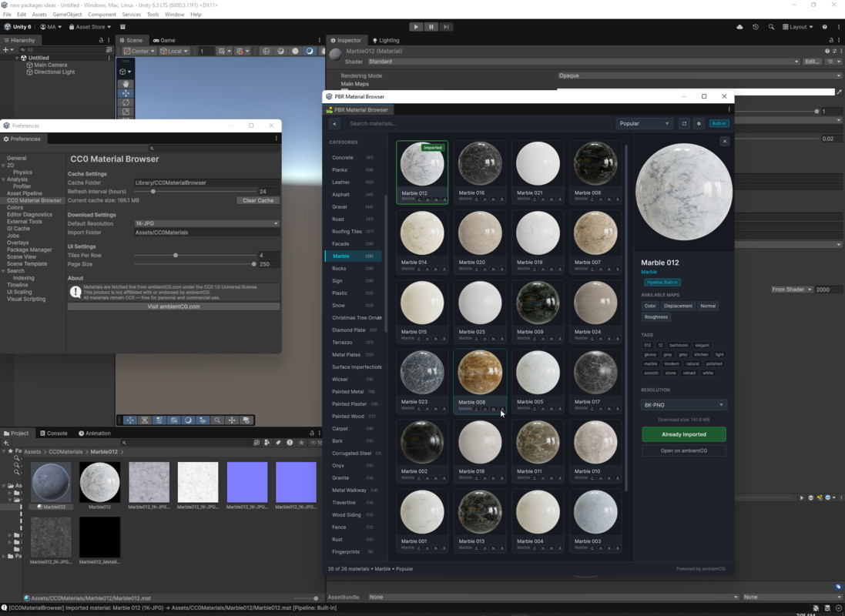The image size is (845, 616).
Task: Open the Package Manager box icon
Action: pyautogui.click(x=122, y=27)
